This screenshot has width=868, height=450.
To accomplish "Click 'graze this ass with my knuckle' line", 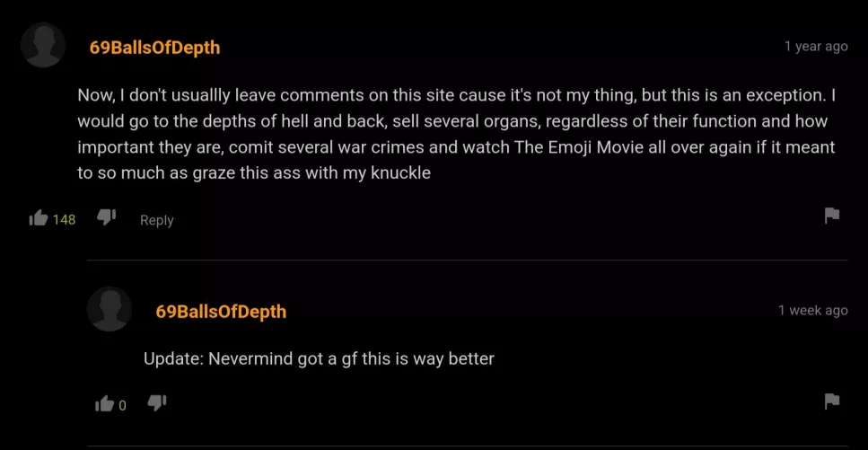I will (311, 173).
